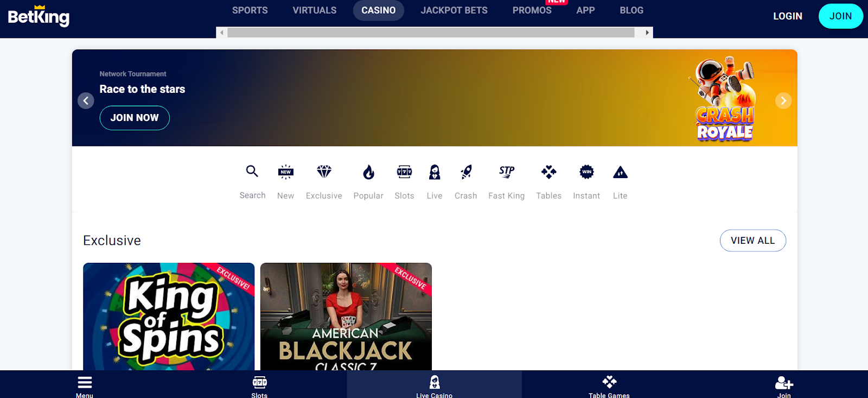Click the cyan JOIN button
This screenshot has height=398, width=868.
pos(841,16)
